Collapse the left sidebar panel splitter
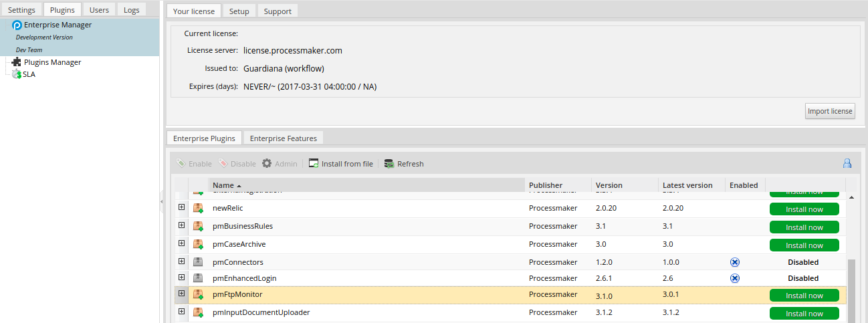The image size is (868, 323). pyautogui.click(x=162, y=201)
